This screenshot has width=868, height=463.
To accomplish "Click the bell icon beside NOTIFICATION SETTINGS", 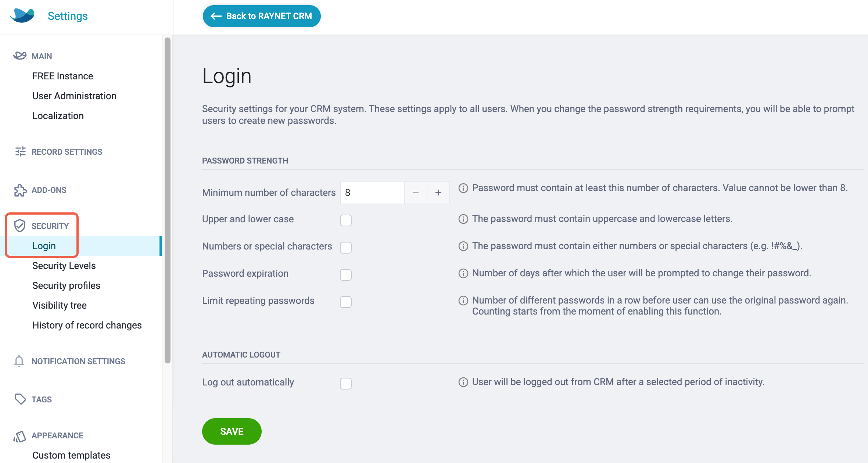I will click(19, 361).
